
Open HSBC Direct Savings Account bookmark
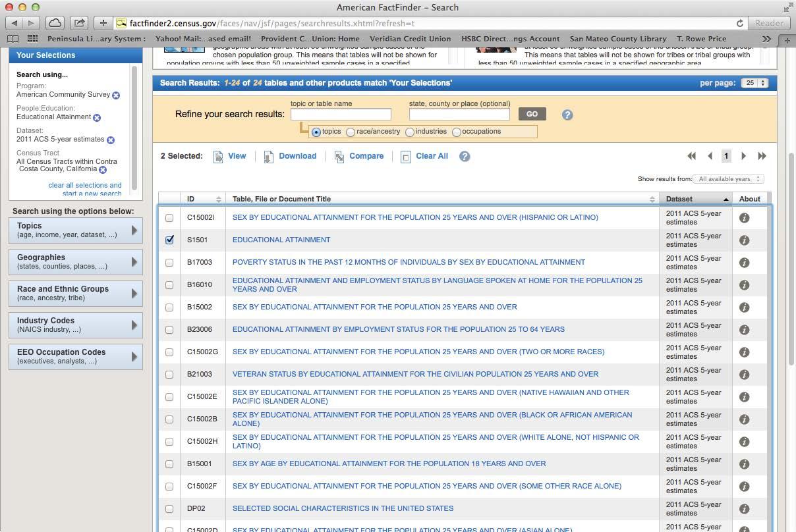click(x=511, y=39)
